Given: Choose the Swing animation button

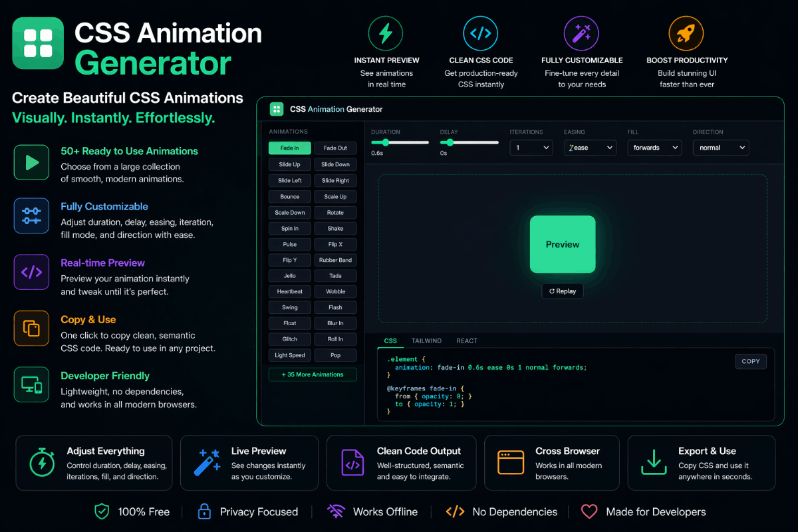Looking at the screenshot, I should click(x=290, y=307).
